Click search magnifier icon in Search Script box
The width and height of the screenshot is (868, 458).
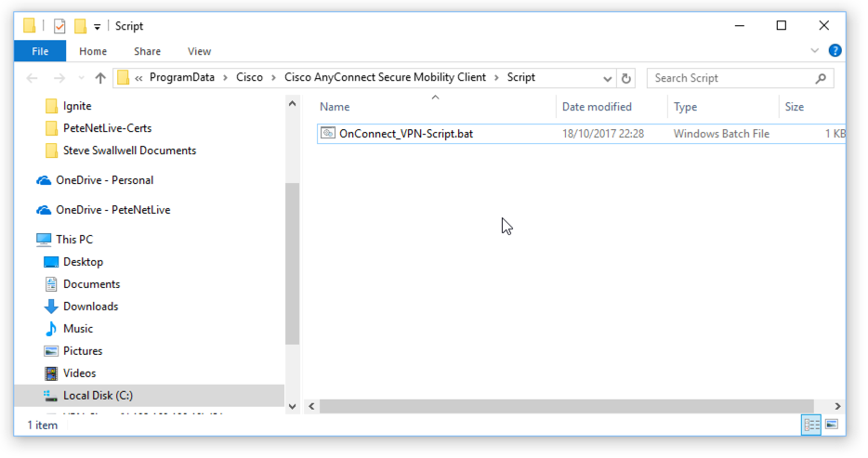coord(821,79)
